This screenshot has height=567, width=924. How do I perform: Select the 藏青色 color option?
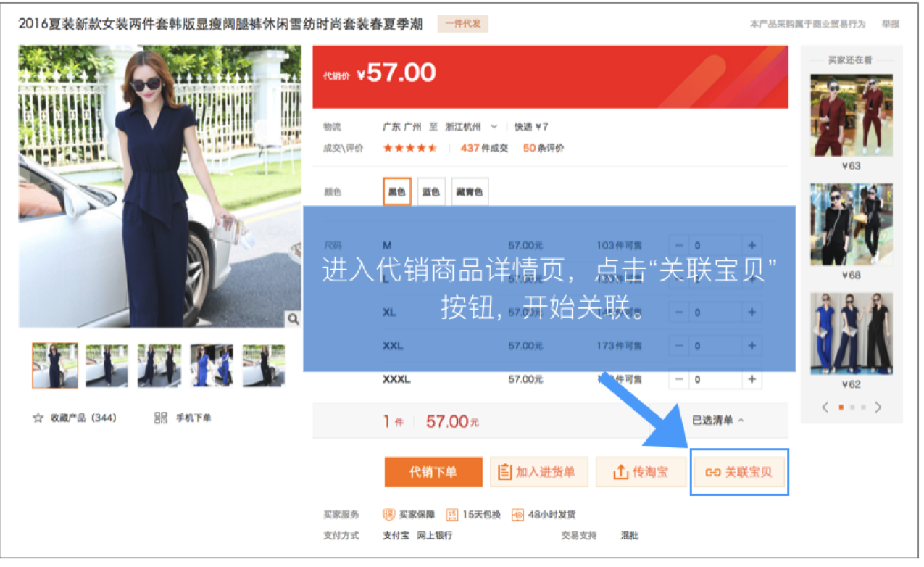point(470,191)
